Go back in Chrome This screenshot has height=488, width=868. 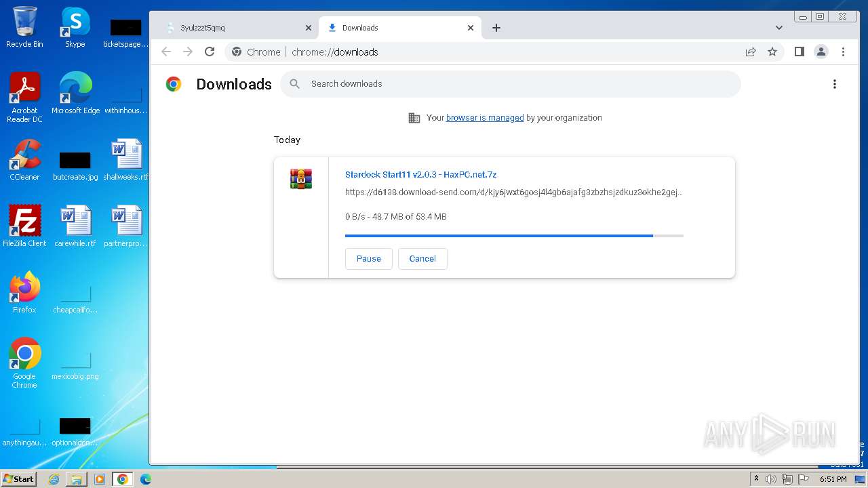point(166,52)
